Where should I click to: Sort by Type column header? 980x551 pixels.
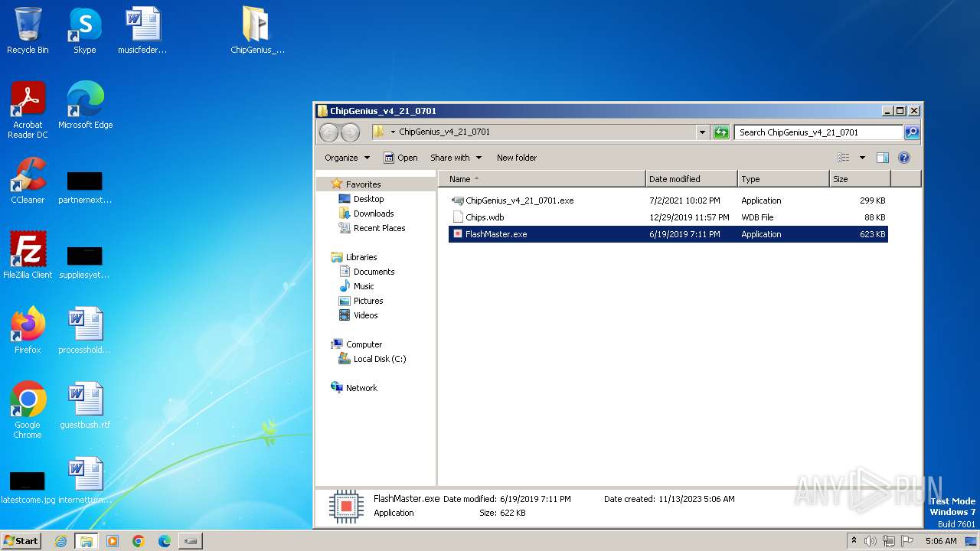pos(783,179)
